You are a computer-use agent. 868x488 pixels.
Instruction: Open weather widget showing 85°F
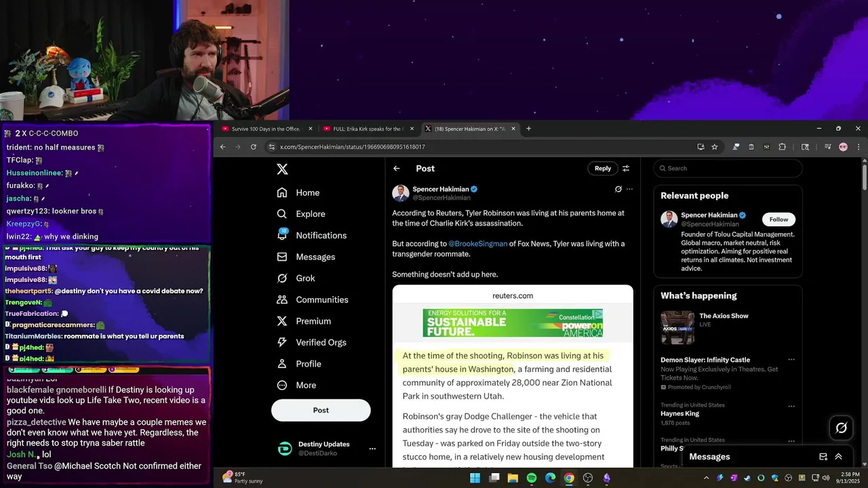click(244, 478)
